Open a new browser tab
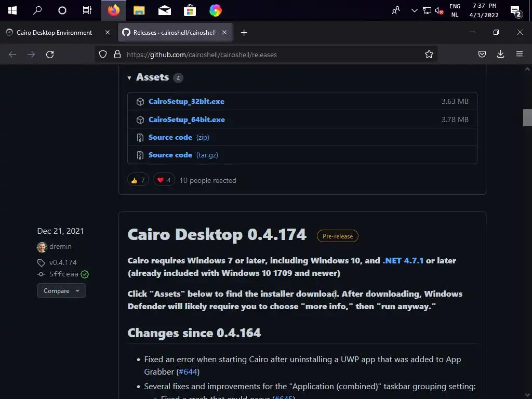The image size is (532, 399). 244,33
